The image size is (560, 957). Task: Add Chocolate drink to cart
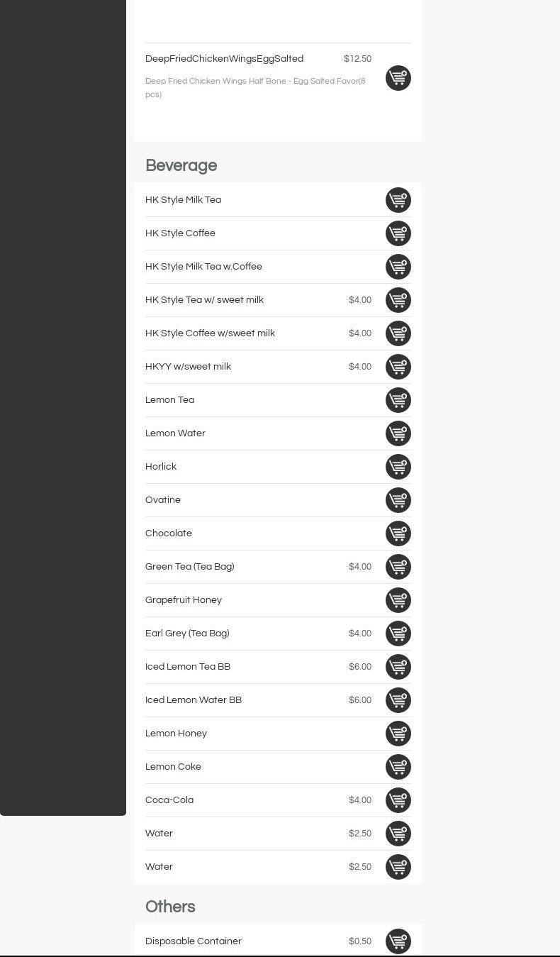coord(398,533)
